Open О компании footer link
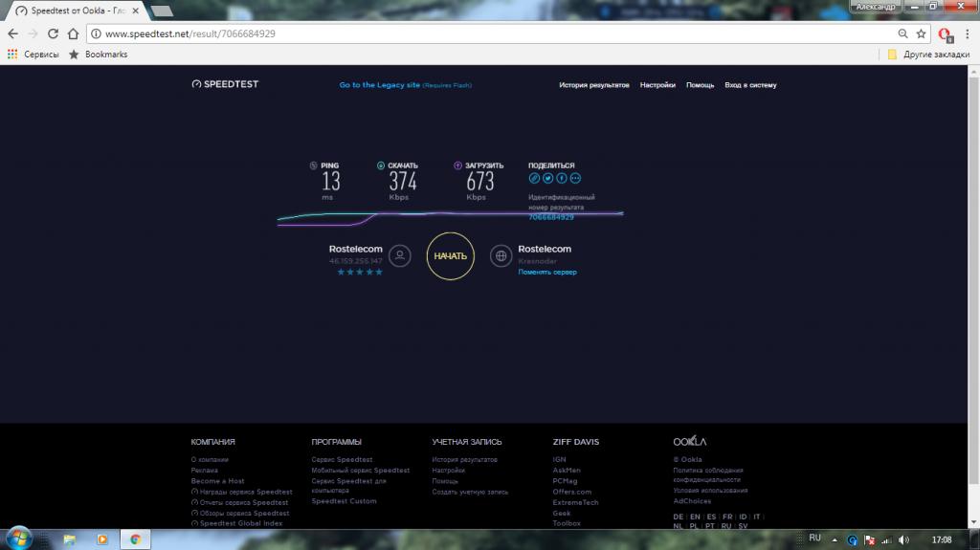This screenshot has width=980, height=550. click(210, 459)
